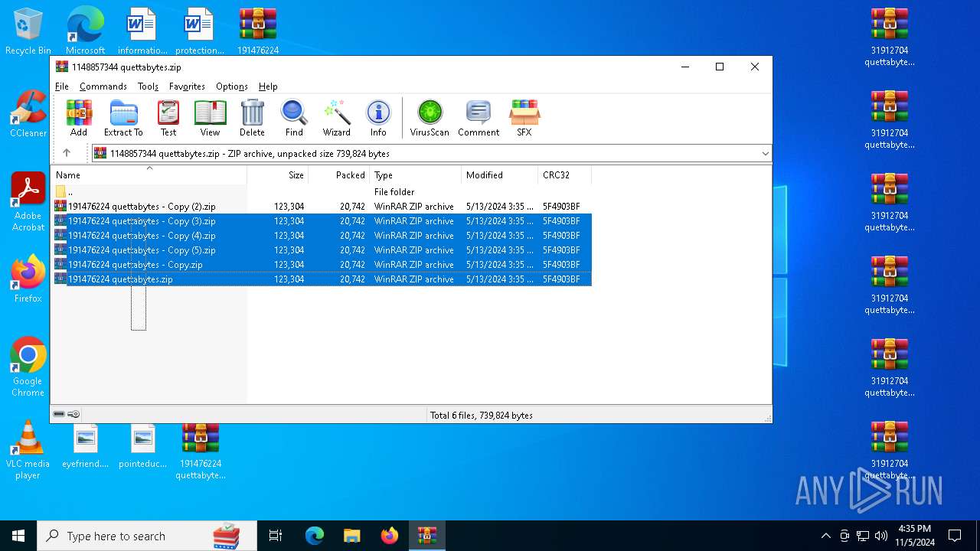Open Firefox from the taskbar

[389, 536]
